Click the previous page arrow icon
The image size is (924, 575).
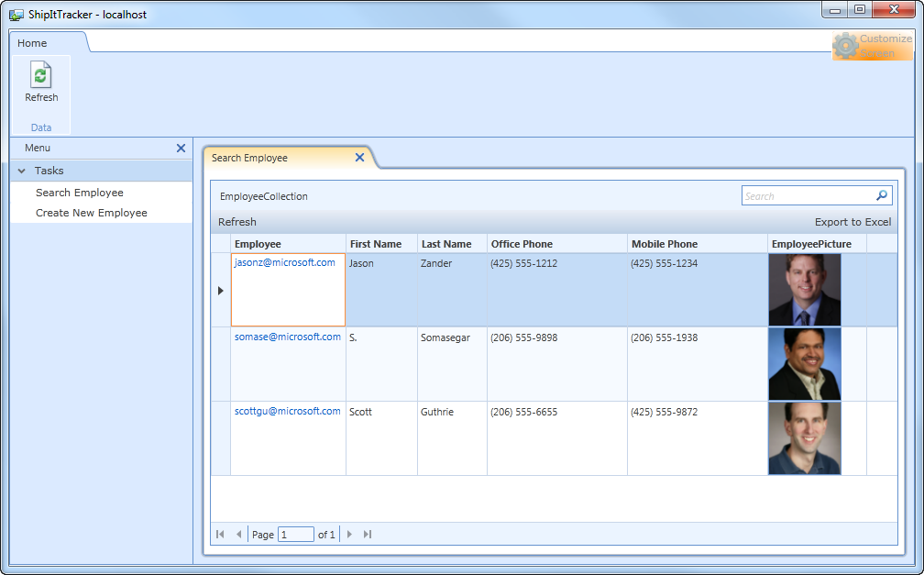pyautogui.click(x=239, y=534)
